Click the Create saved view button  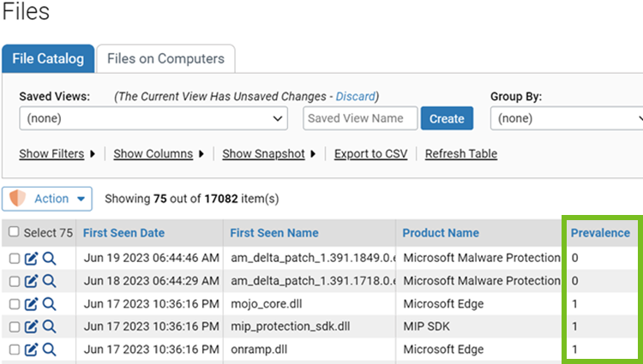point(447,118)
